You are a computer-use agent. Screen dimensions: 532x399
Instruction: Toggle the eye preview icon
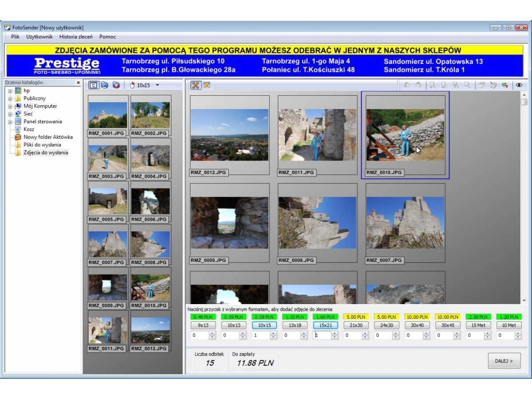[519, 85]
